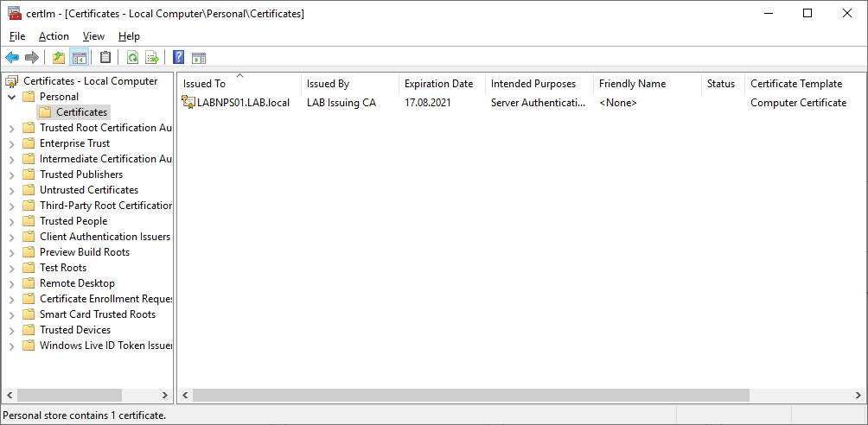The width and height of the screenshot is (868, 425).
Task: Click the Back arrow toolbar icon
Action: click(12, 57)
